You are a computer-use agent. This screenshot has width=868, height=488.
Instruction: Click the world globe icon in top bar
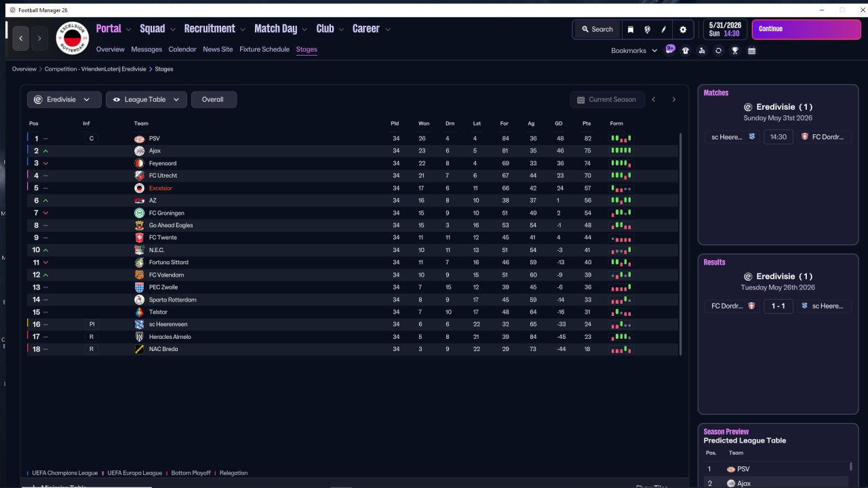[x=647, y=29]
